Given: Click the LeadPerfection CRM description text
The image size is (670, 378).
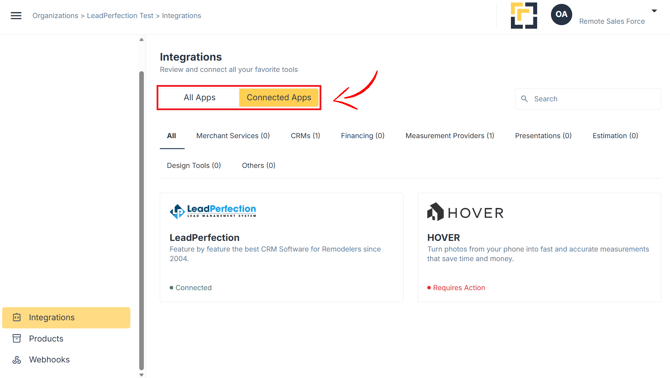Looking at the screenshot, I should (x=275, y=254).
